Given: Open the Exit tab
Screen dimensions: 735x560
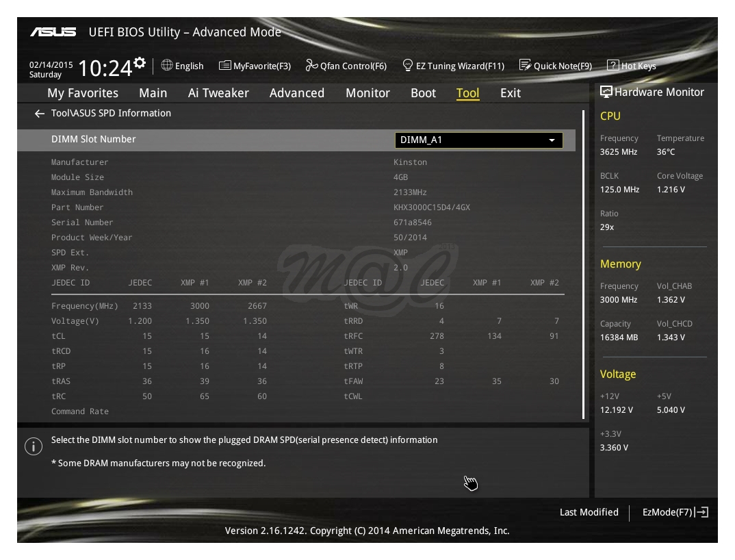Looking at the screenshot, I should [x=511, y=93].
